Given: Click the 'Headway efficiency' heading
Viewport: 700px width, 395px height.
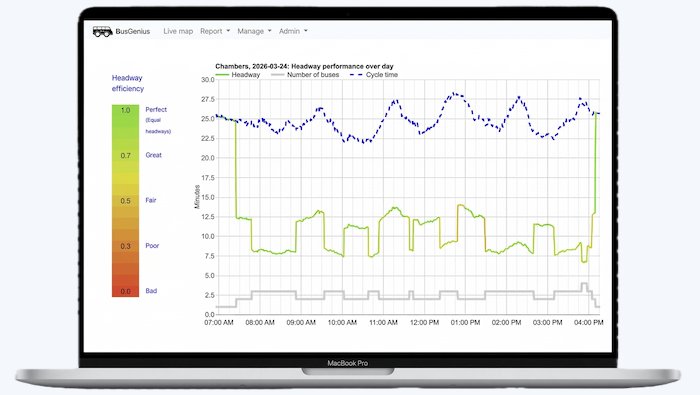Looking at the screenshot, I should (128, 83).
